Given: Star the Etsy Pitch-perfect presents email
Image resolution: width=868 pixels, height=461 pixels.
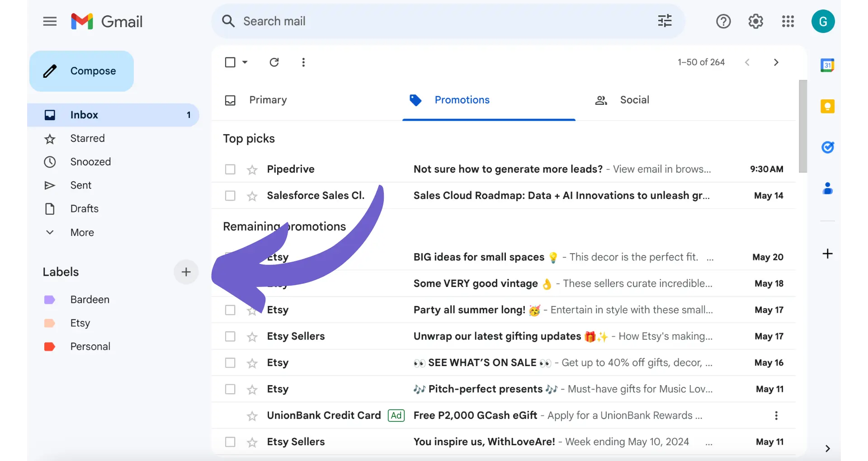Looking at the screenshot, I should click(x=252, y=390).
